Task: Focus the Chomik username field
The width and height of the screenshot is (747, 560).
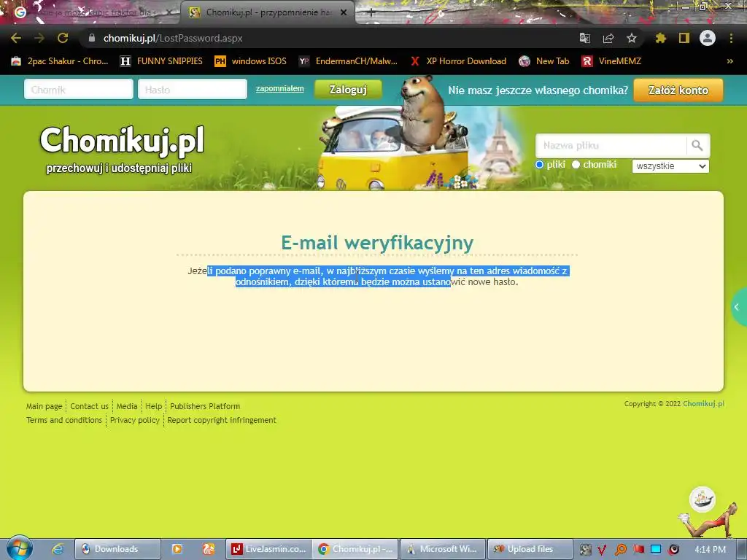Action: tap(79, 90)
